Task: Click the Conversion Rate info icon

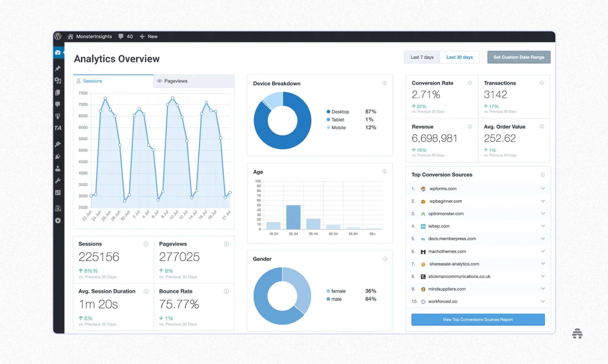Action: click(x=470, y=83)
